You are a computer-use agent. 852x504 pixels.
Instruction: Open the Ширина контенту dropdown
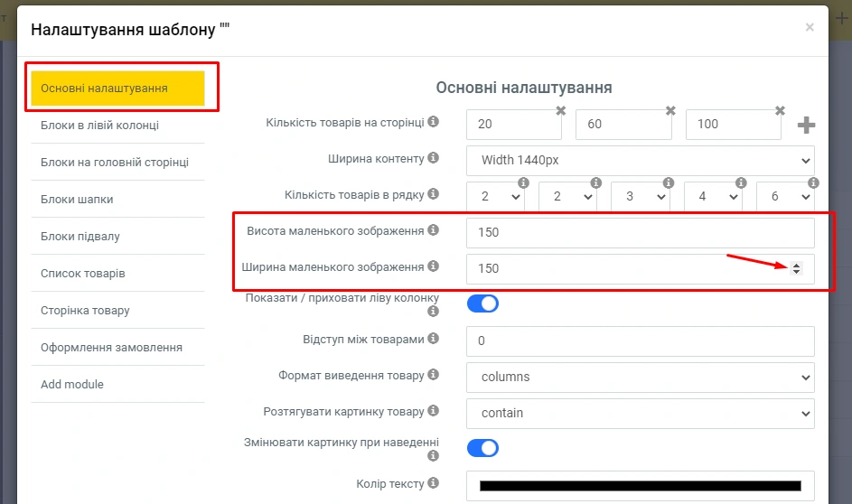pyautogui.click(x=641, y=161)
